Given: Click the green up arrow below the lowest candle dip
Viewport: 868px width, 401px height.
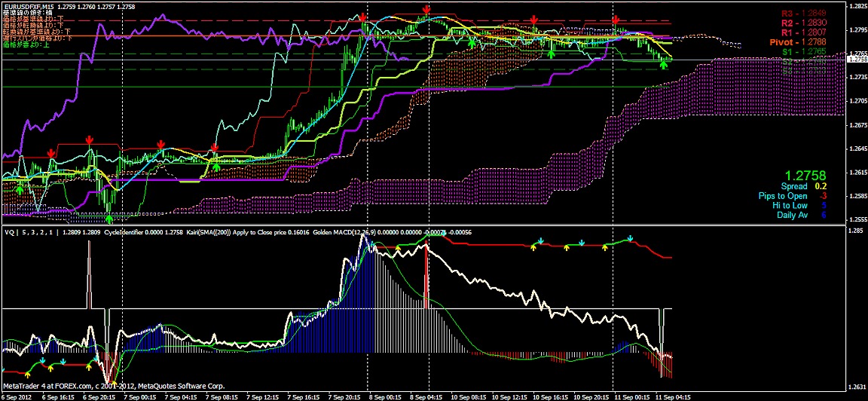Looking at the screenshot, I should (x=109, y=219).
